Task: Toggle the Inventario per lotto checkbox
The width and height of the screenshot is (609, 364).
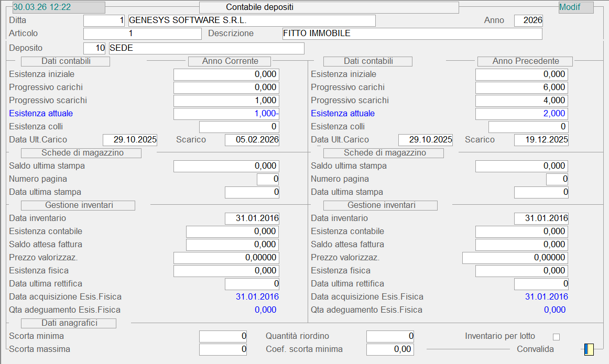Action: 557,336
